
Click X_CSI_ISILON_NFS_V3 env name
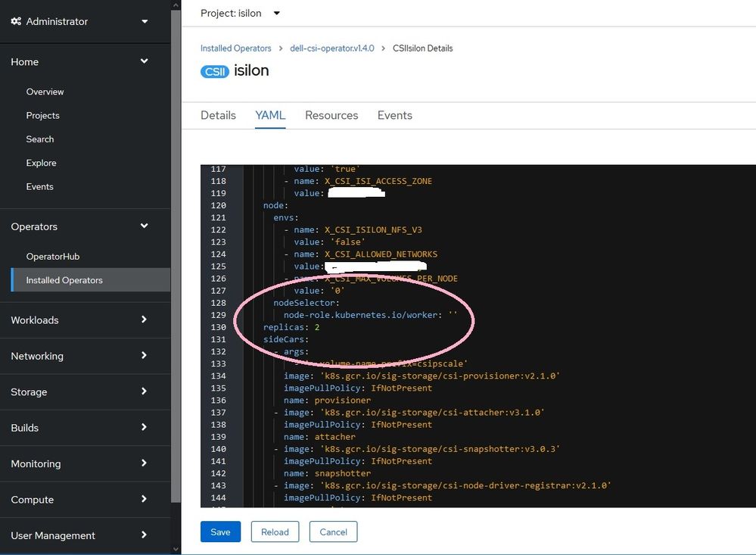point(373,229)
